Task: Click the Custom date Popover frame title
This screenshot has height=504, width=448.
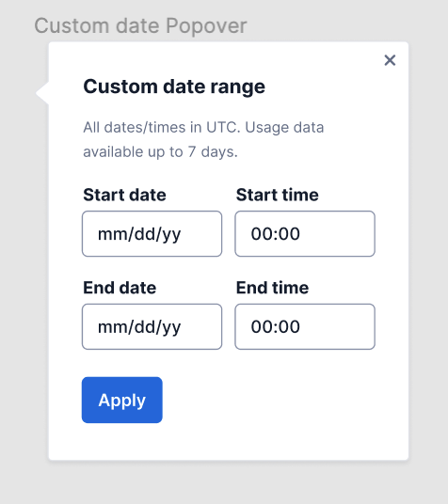Action: click(140, 25)
